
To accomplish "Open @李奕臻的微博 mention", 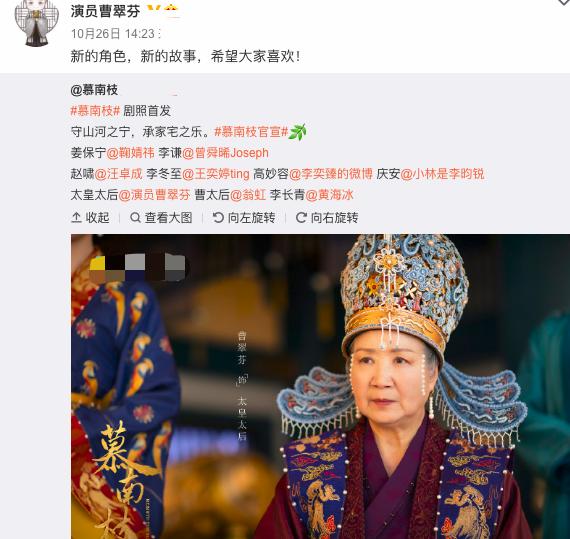I will pos(331,174).
